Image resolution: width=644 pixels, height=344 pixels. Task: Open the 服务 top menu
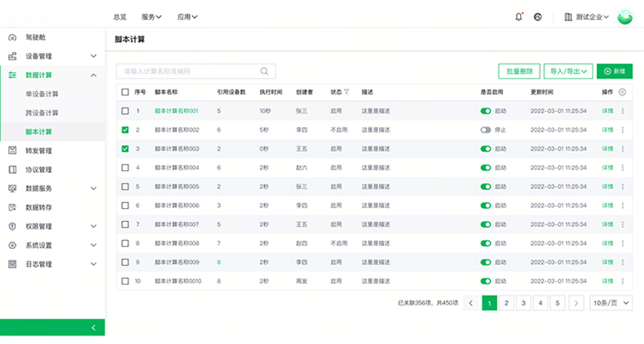pyautogui.click(x=152, y=17)
